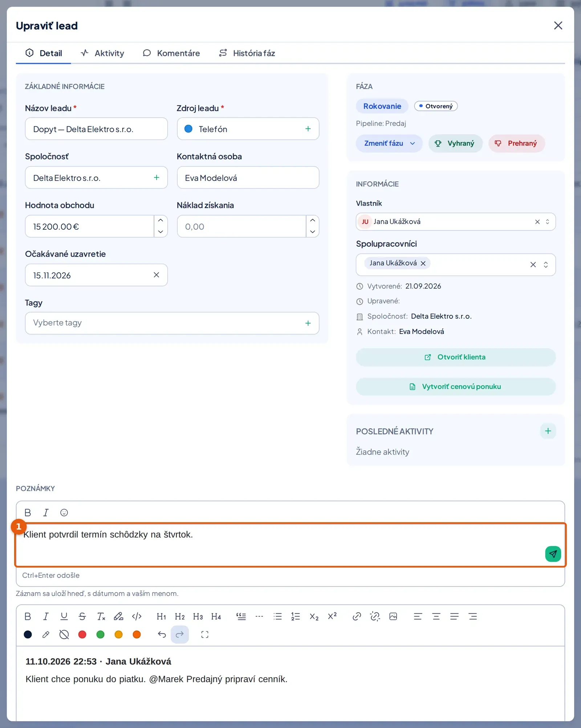Insert a link in editor
This screenshot has height=728, width=581.
tap(357, 616)
